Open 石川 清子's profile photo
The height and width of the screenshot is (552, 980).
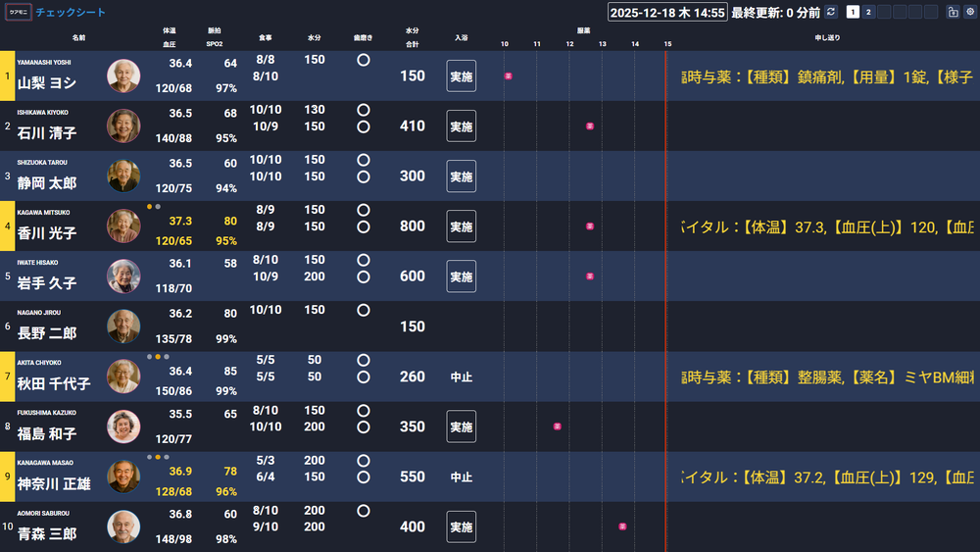tap(123, 126)
